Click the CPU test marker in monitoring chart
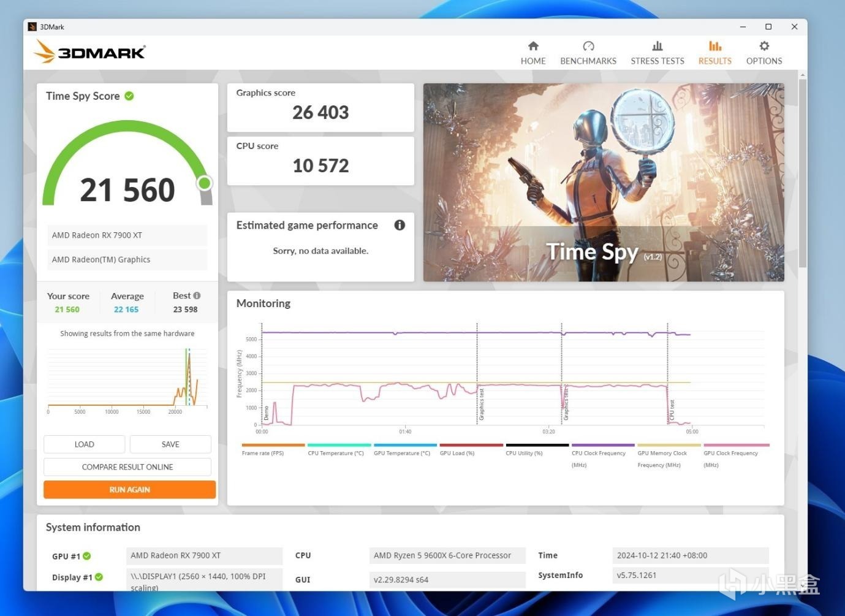The width and height of the screenshot is (845, 616). click(672, 409)
